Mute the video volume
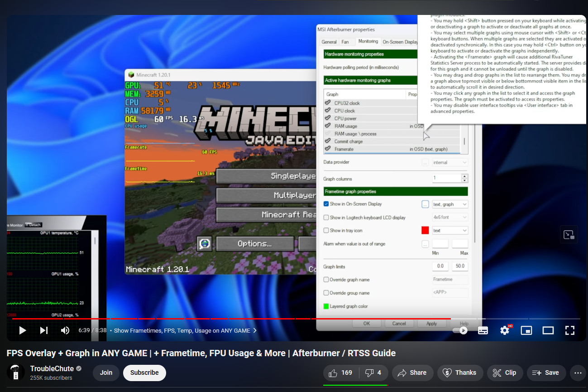Viewport: 588px width, 392px height. tap(65, 330)
